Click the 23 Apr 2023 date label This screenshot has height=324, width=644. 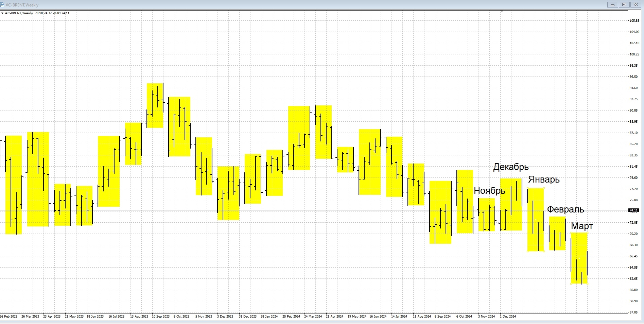[52, 317]
